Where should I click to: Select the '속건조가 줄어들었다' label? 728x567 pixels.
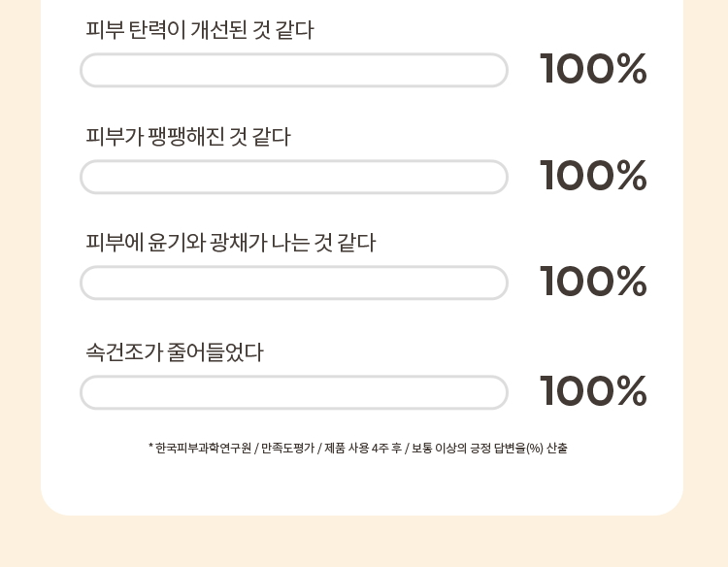tap(175, 352)
